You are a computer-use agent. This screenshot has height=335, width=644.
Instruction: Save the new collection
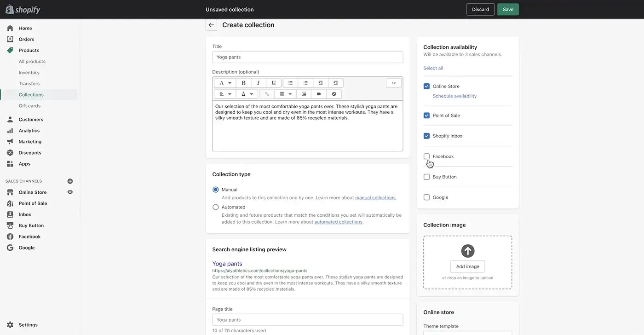(x=508, y=9)
